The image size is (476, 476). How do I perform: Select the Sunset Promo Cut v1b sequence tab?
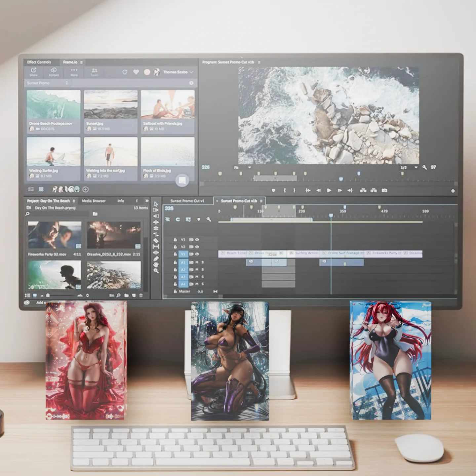(x=239, y=201)
